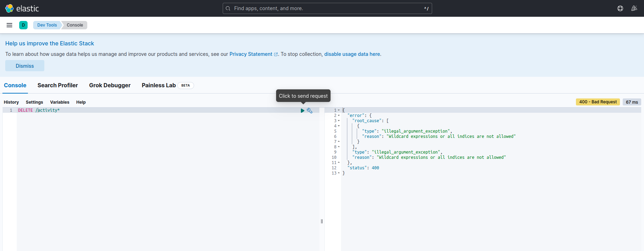Click Help us improve the Elastic Stack
The width and height of the screenshot is (644, 251).
pos(50,43)
